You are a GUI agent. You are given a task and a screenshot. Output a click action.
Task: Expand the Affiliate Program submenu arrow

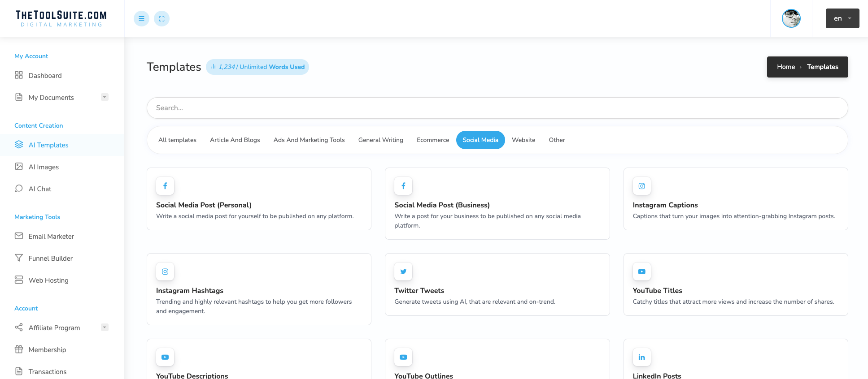[105, 327]
